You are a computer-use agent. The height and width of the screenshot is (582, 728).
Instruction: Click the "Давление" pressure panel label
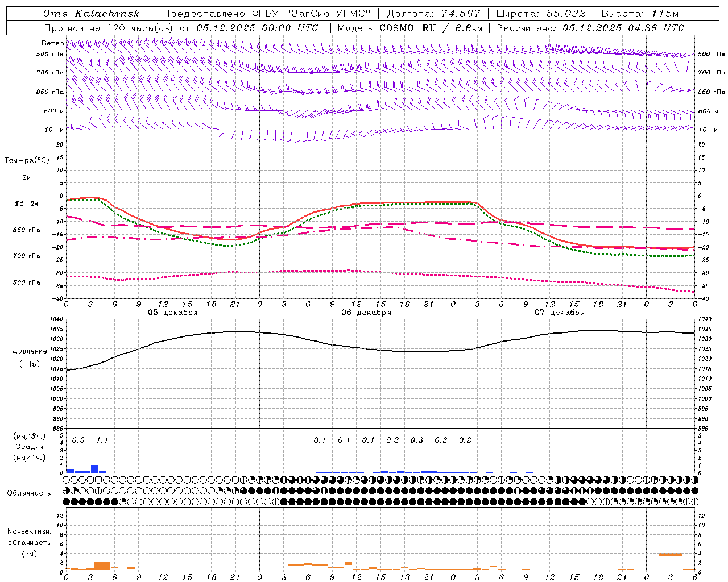pos(30,351)
